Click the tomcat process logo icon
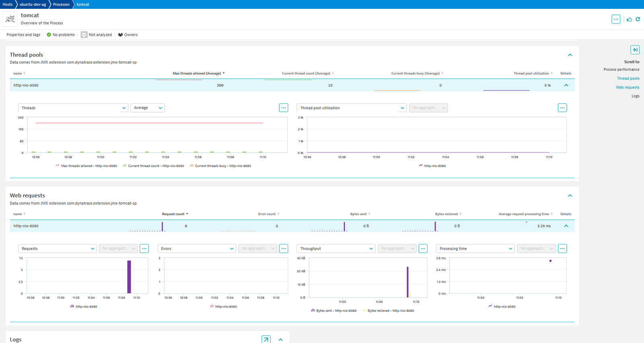The width and height of the screenshot is (644, 343). (x=10, y=19)
